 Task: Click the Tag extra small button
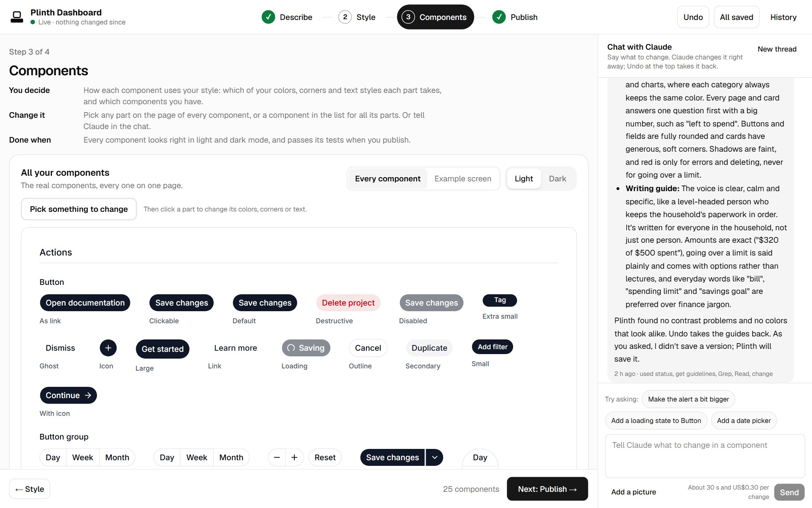point(500,300)
